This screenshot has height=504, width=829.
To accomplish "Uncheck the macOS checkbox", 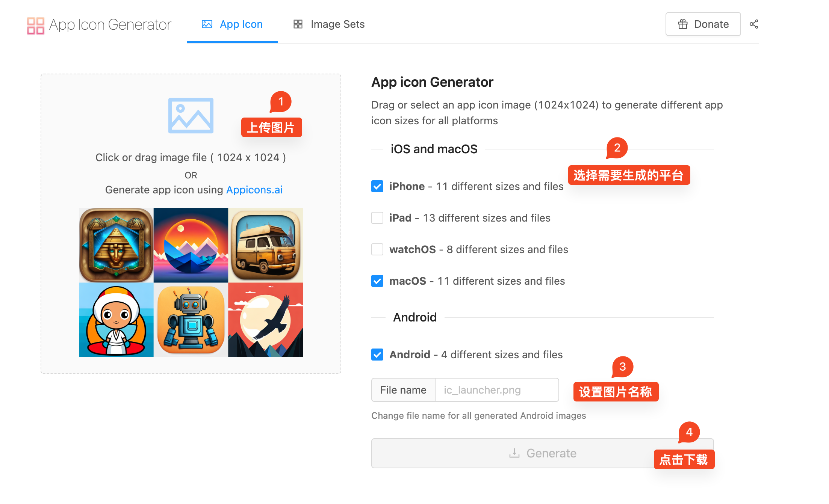I will (377, 281).
